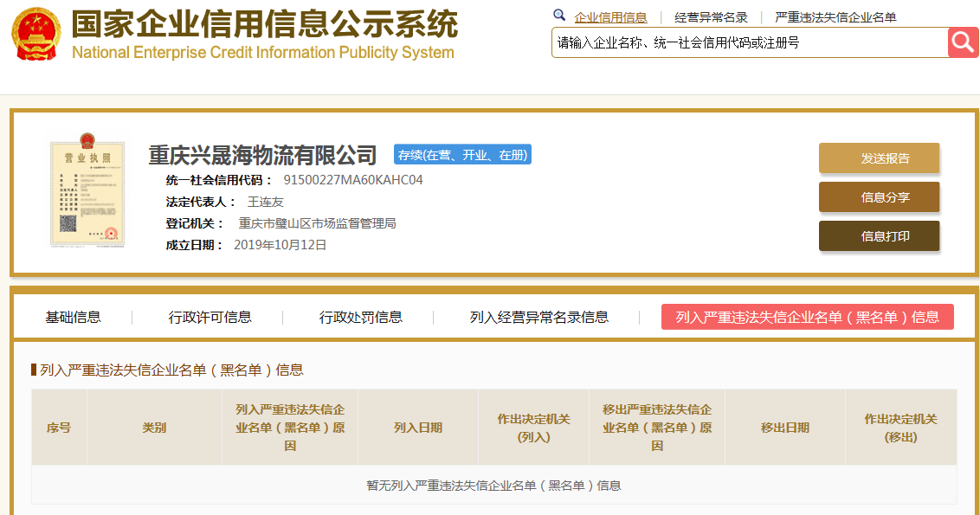Click the 列入日期 column header
This screenshot has width=980, height=515.
tap(418, 428)
